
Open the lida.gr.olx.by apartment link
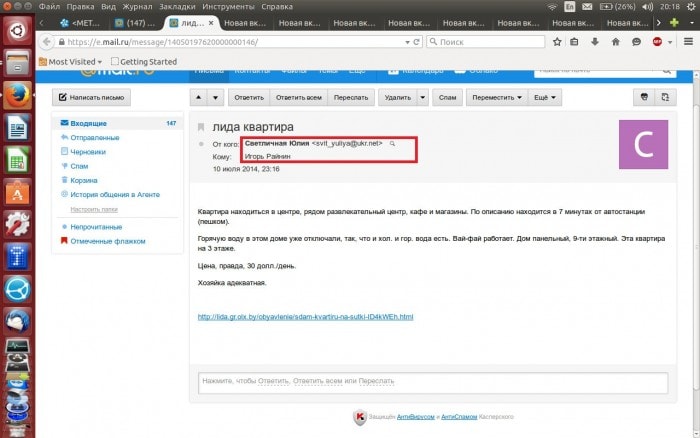[305, 317]
